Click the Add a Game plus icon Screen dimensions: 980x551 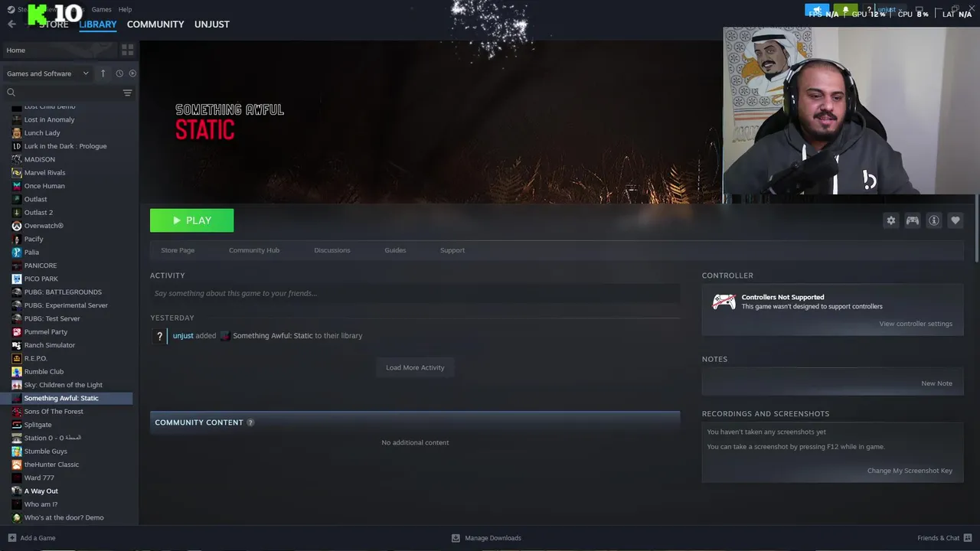pyautogui.click(x=11, y=538)
